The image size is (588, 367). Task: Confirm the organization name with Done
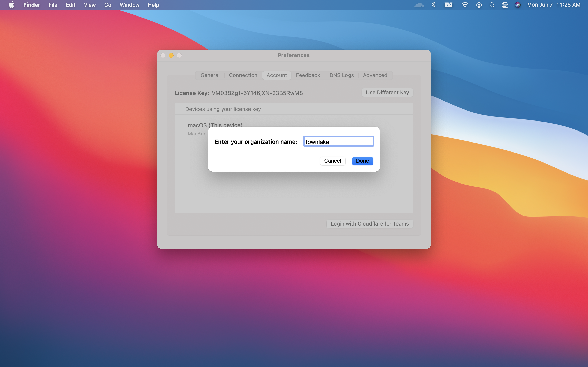[x=362, y=161]
